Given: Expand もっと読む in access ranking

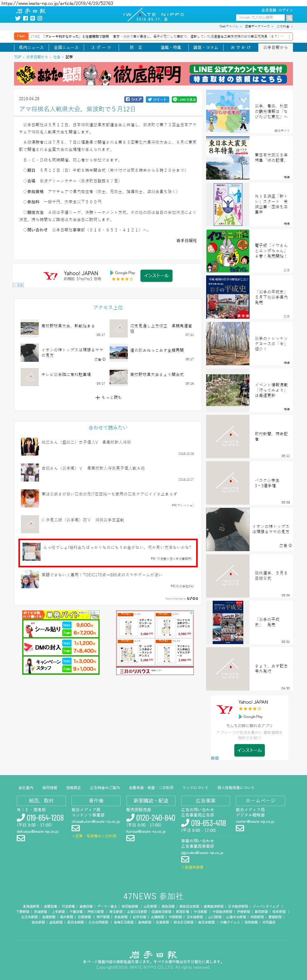Looking at the screenshot, I should pyautogui.click(x=109, y=398).
